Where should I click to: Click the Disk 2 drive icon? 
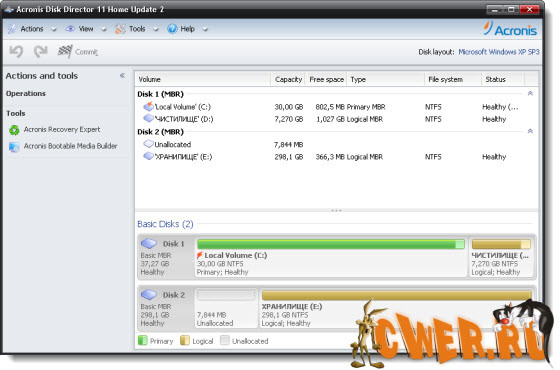click(x=149, y=295)
